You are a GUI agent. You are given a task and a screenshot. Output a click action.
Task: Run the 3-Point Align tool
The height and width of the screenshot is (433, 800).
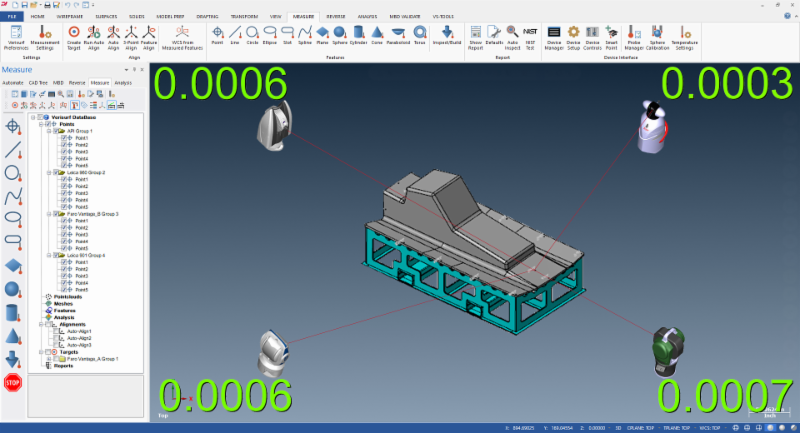132,35
